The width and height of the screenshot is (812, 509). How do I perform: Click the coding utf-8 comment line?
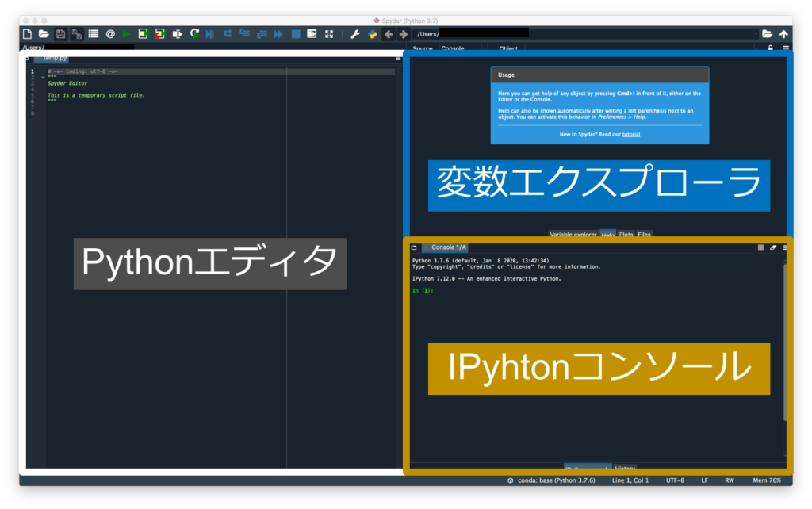pyautogui.click(x=82, y=71)
